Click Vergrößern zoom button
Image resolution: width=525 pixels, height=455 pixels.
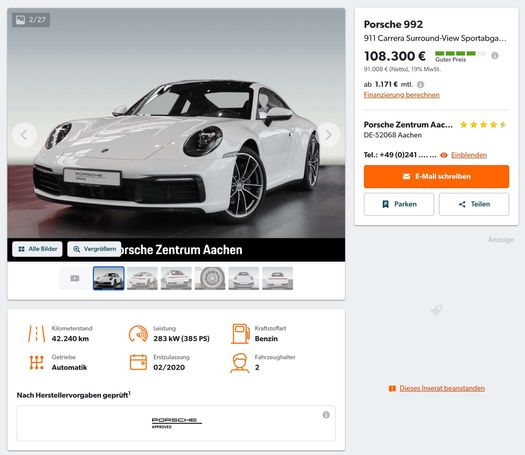[x=94, y=249]
